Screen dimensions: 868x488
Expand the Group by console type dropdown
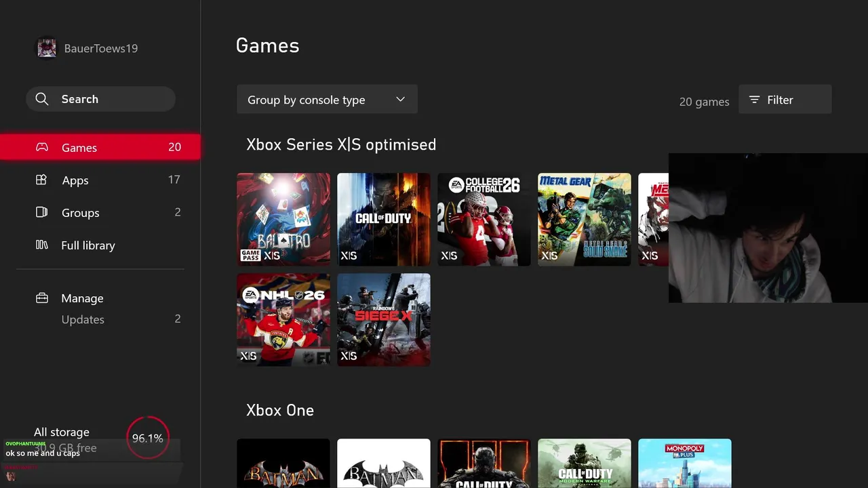pos(327,100)
